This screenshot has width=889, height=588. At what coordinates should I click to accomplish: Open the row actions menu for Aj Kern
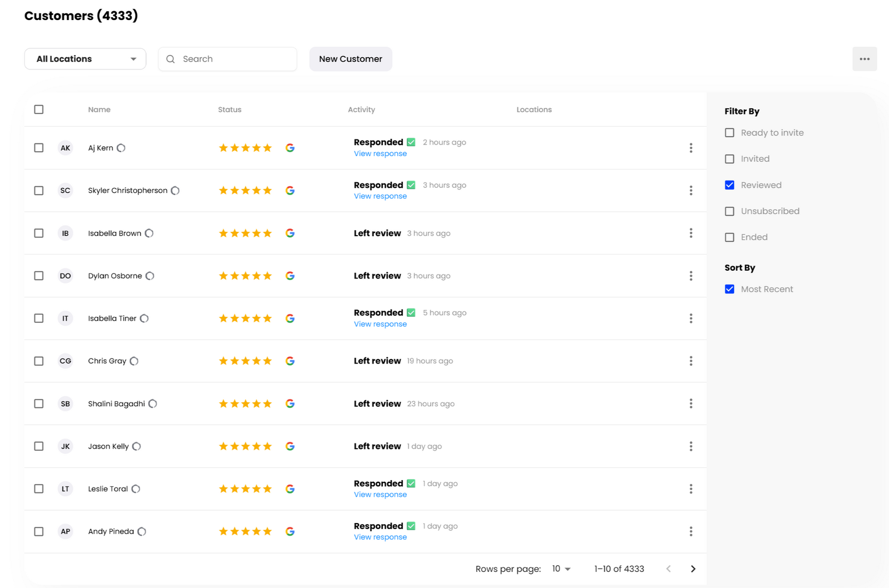(691, 148)
